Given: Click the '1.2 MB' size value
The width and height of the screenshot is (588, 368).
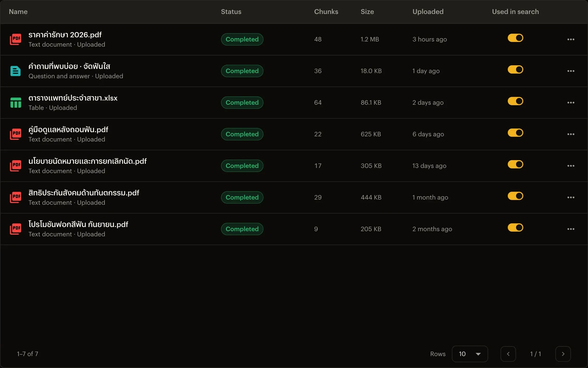Looking at the screenshot, I should coord(370,39).
